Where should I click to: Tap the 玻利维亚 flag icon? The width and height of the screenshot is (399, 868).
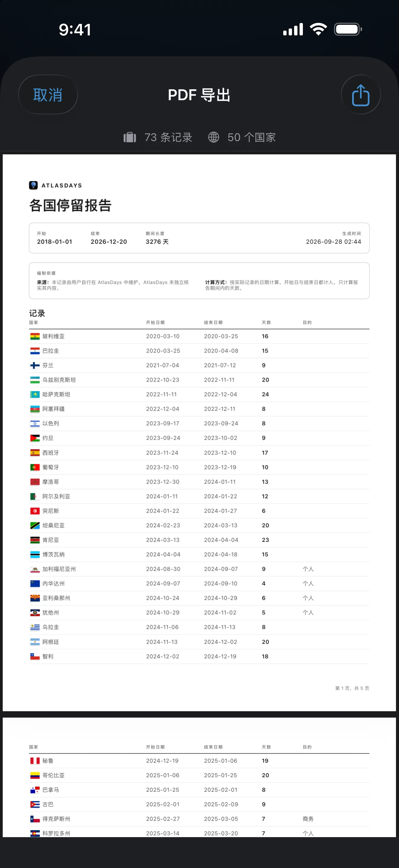(35, 336)
